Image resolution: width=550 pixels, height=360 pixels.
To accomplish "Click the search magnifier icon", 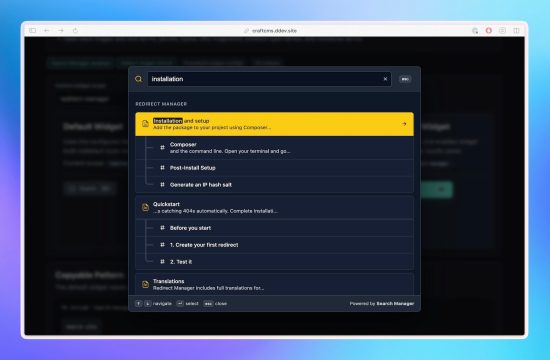I will (x=139, y=79).
